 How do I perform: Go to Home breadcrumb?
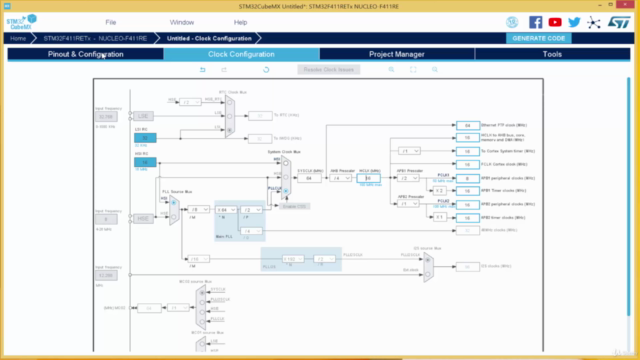coord(18,38)
